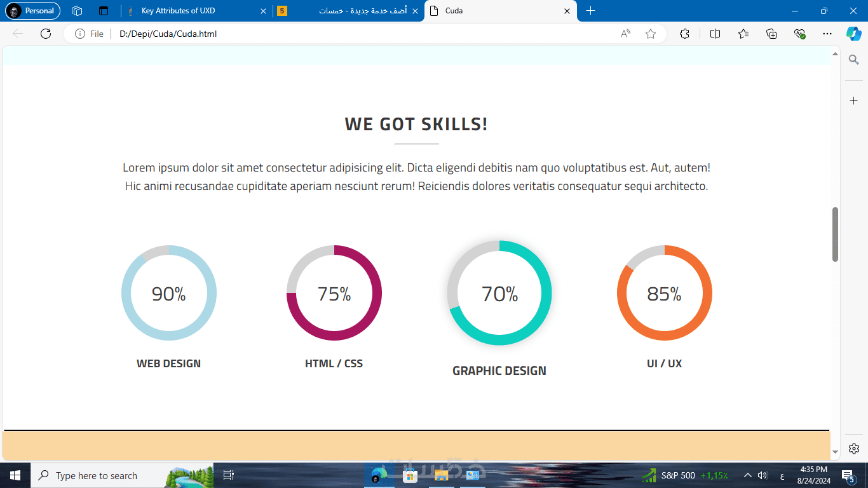Click the Edge icon on the taskbar
868x488 pixels.
379,475
